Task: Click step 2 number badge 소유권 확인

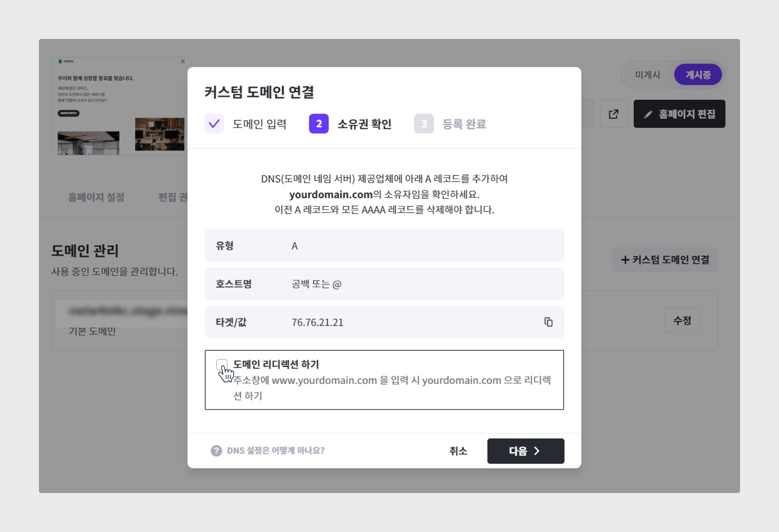Action: click(318, 124)
